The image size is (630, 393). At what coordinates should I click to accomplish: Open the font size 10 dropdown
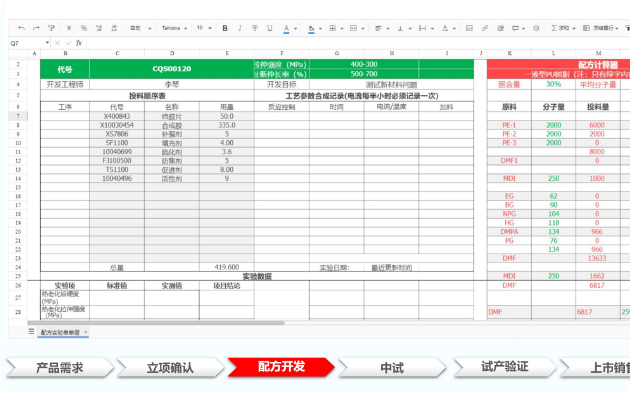coord(204,28)
